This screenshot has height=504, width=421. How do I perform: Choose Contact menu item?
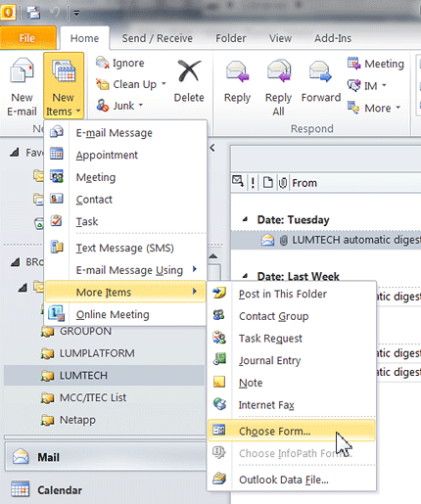(x=125, y=200)
